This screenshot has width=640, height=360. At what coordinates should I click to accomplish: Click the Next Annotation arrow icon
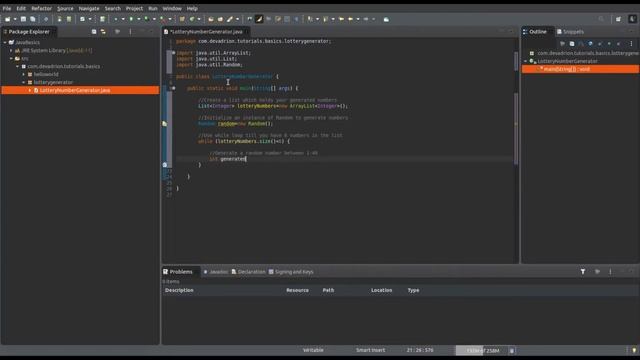pos(310,19)
